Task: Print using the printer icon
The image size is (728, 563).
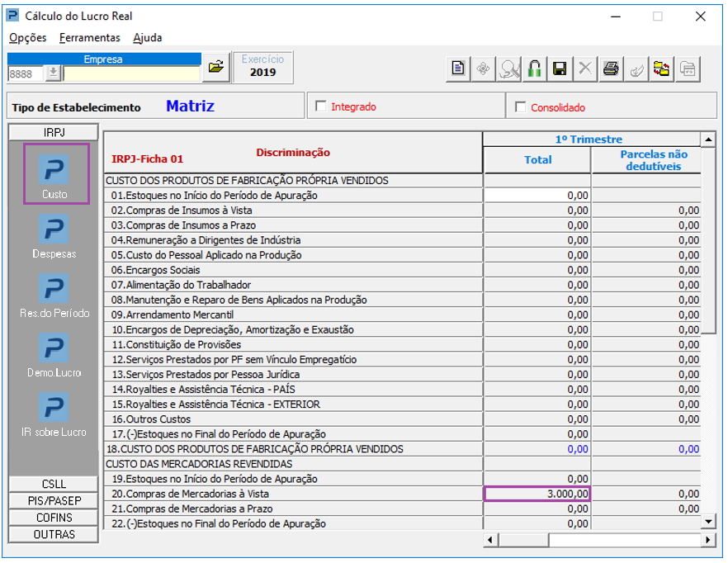Action: tap(611, 69)
